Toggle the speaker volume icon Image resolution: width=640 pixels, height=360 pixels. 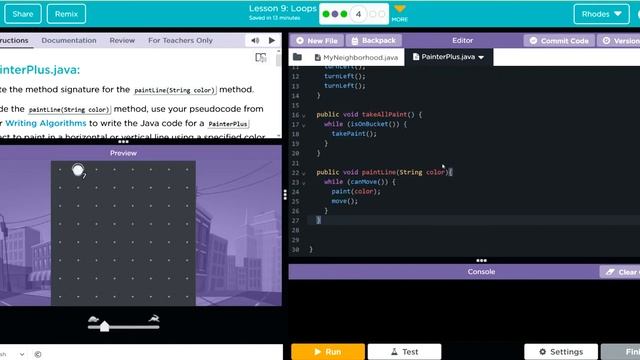click(x=255, y=40)
